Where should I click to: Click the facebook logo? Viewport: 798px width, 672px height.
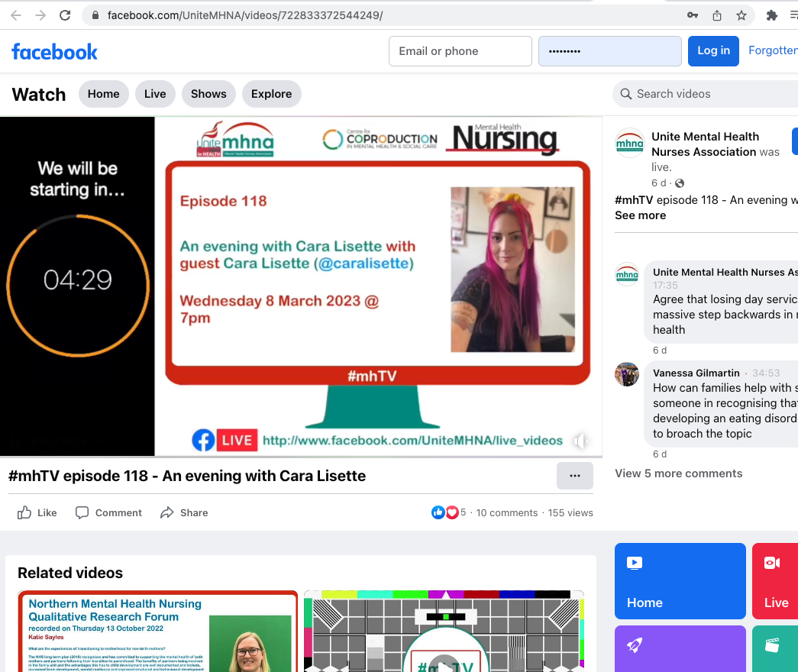[54, 51]
